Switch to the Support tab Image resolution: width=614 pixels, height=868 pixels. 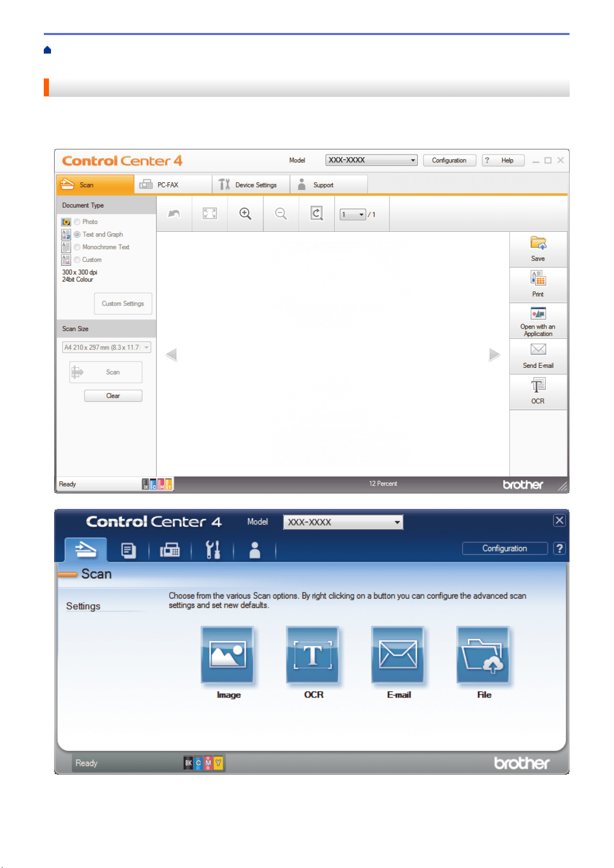point(329,185)
